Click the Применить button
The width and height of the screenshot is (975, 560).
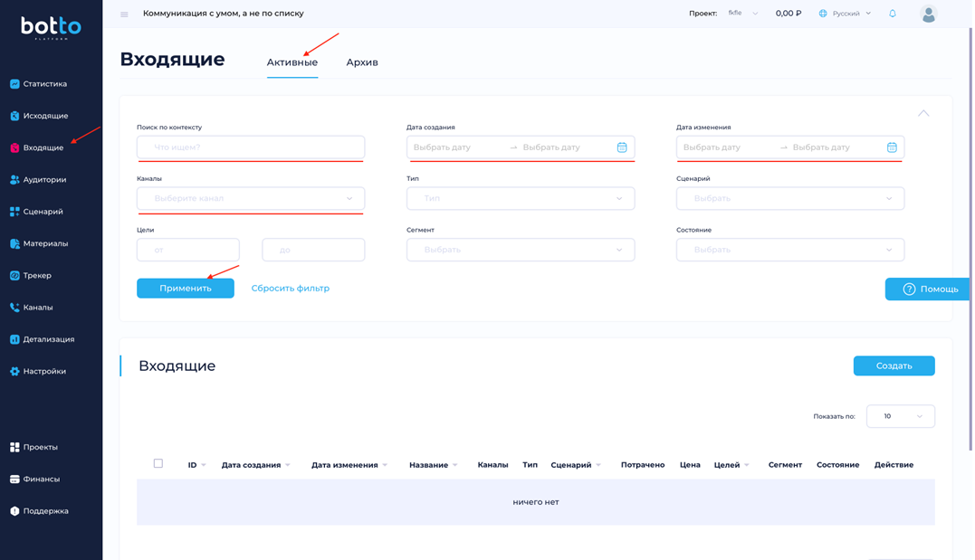coord(186,289)
